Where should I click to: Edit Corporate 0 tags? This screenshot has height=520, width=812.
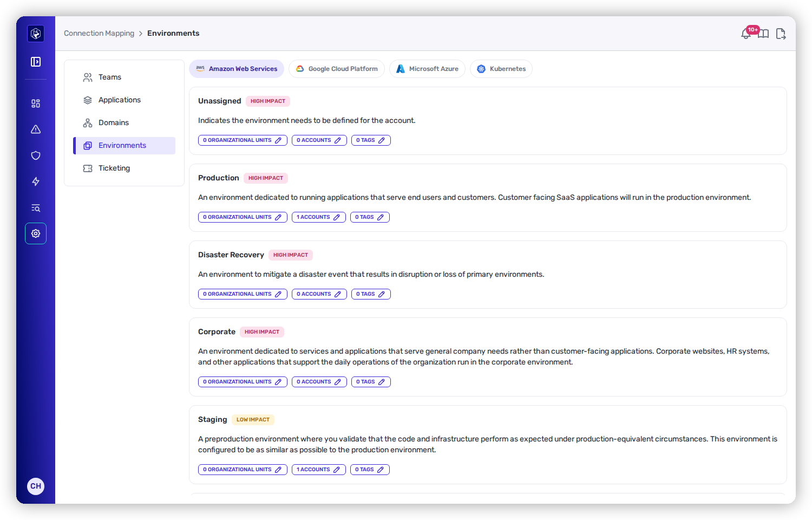tap(371, 382)
